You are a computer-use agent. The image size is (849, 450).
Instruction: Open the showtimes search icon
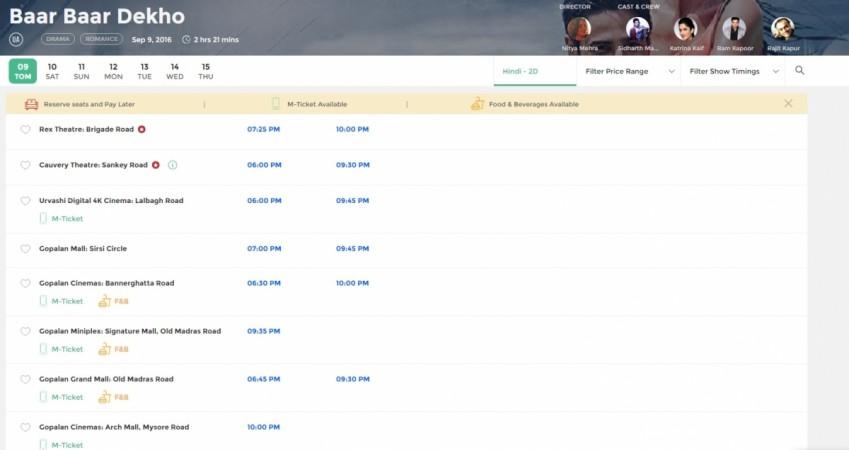pos(799,71)
